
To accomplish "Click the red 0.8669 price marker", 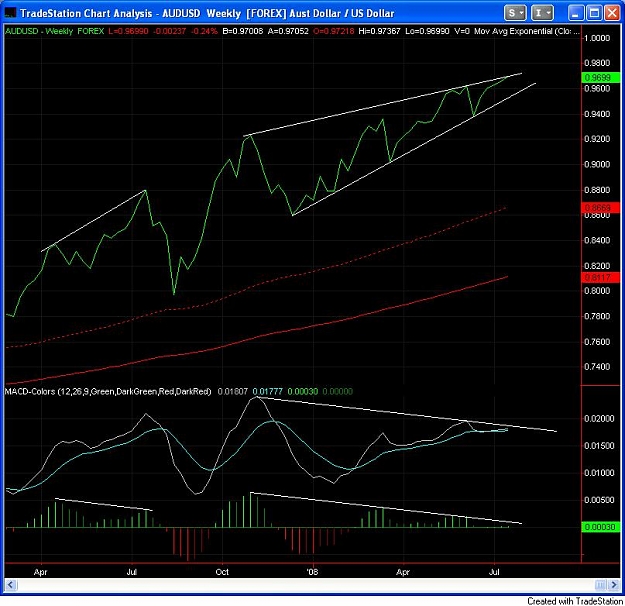I will (x=601, y=207).
